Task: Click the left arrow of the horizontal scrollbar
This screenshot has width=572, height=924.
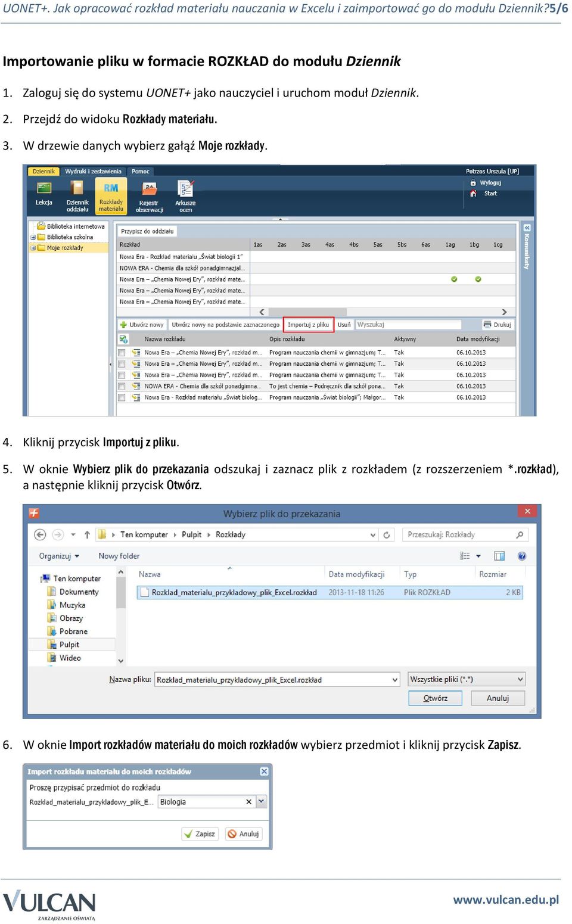Action: (262, 312)
